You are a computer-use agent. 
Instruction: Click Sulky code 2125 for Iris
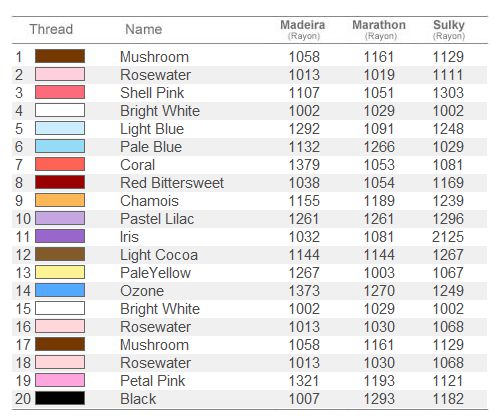448,237
